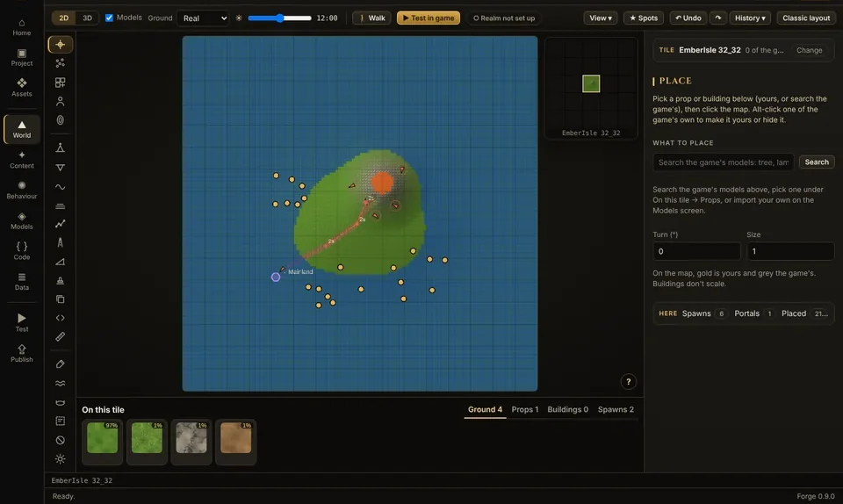Screen dimensions: 843x504
Task: Select the sun lighting tool
Action: tap(61, 459)
